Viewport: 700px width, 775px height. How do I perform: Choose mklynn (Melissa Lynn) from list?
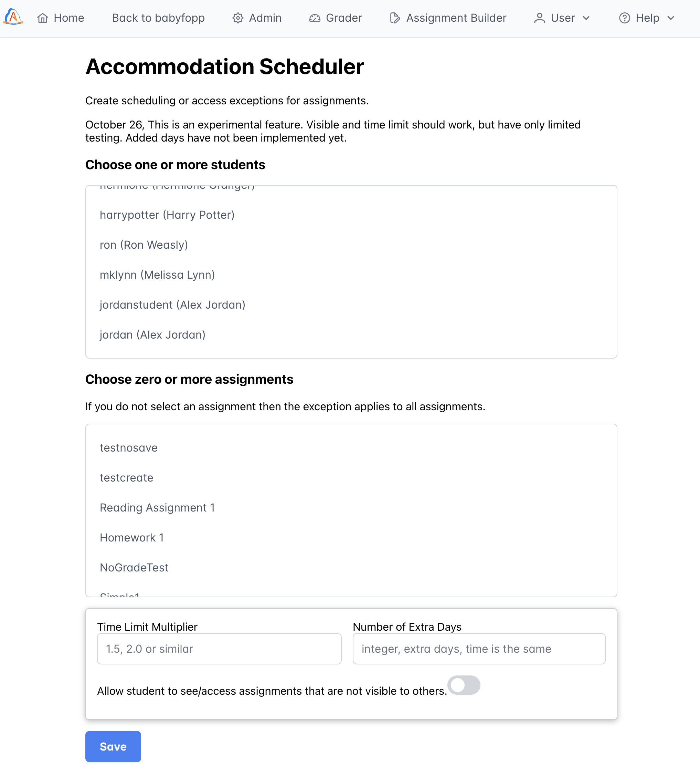click(157, 275)
